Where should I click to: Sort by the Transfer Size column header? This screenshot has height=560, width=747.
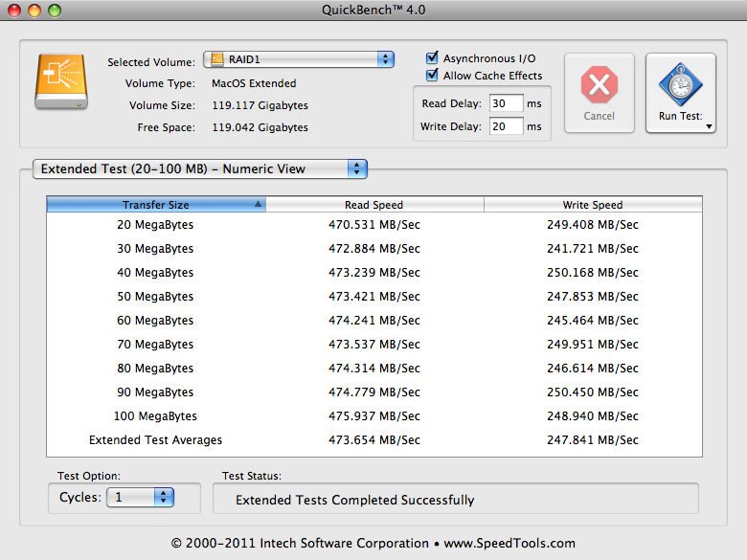pyautogui.click(x=156, y=204)
